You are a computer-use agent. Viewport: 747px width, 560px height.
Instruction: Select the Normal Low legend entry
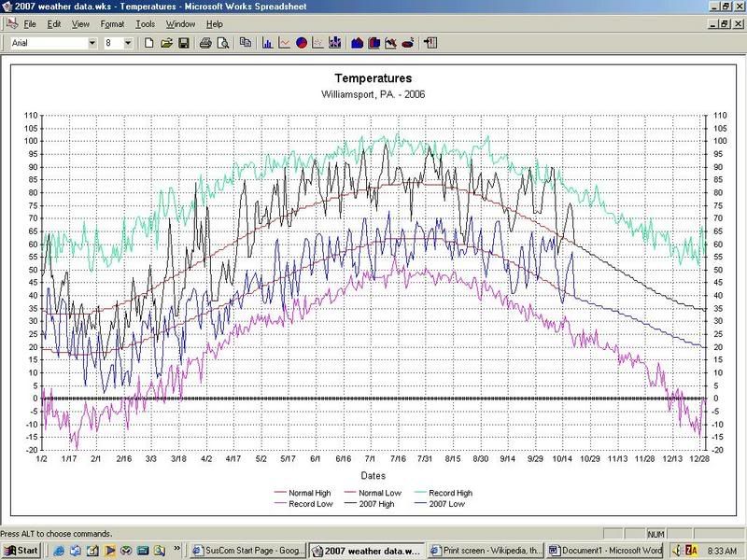(373, 493)
